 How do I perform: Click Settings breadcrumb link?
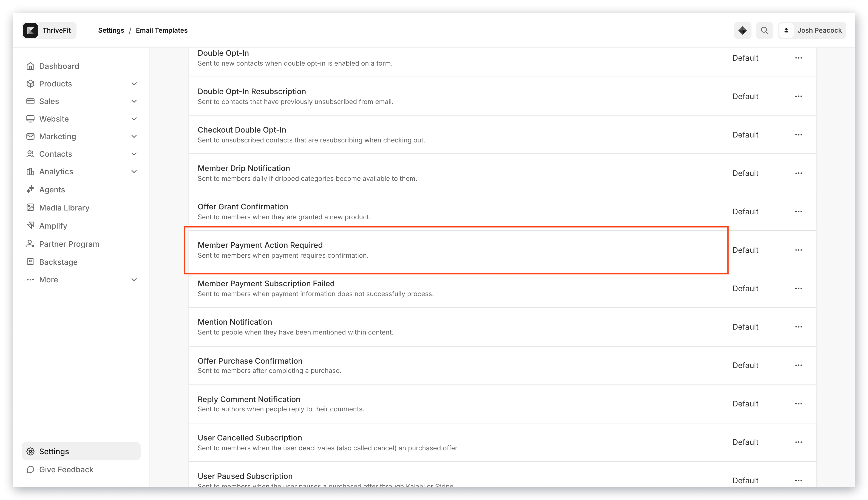tap(111, 30)
